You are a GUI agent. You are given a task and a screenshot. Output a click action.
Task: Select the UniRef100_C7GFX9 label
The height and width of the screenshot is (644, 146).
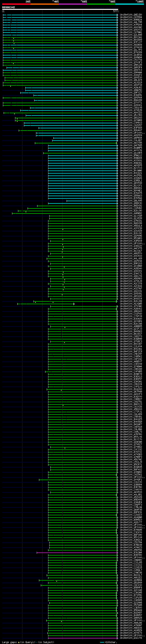pyautogui.click(x=131, y=316)
